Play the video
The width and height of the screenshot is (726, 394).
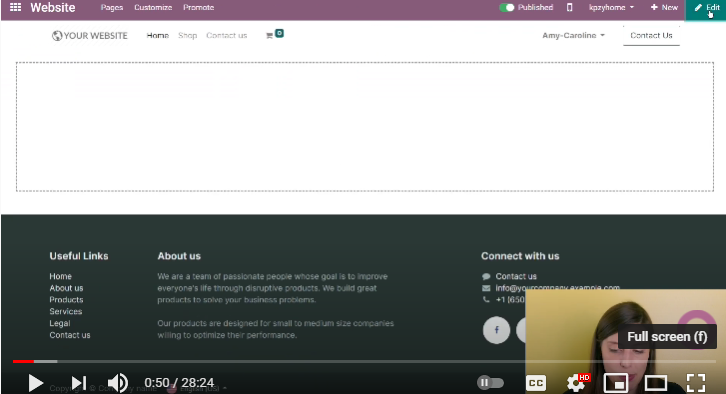35,383
